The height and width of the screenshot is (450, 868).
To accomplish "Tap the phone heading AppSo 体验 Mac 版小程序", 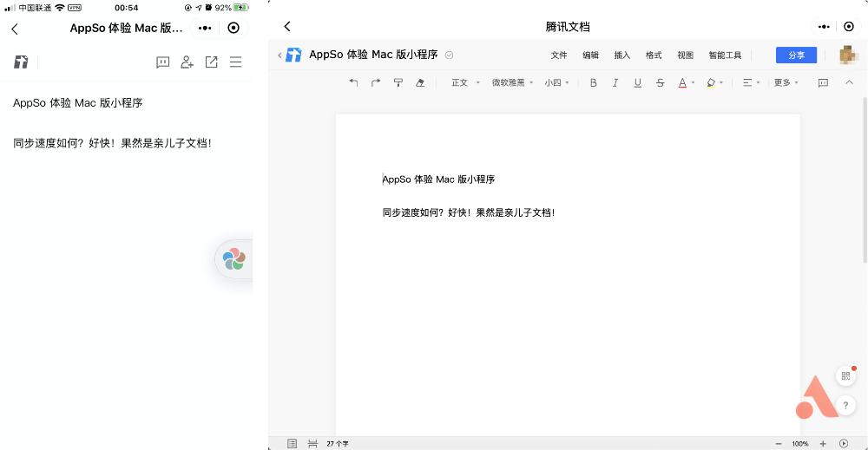I will tap(78, 103).
